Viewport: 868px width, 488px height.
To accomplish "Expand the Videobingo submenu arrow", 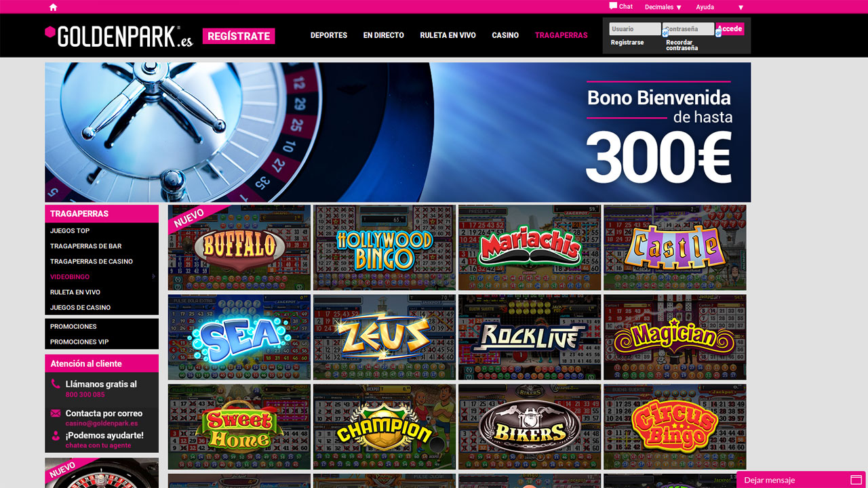I will click(x=154, y=277).
